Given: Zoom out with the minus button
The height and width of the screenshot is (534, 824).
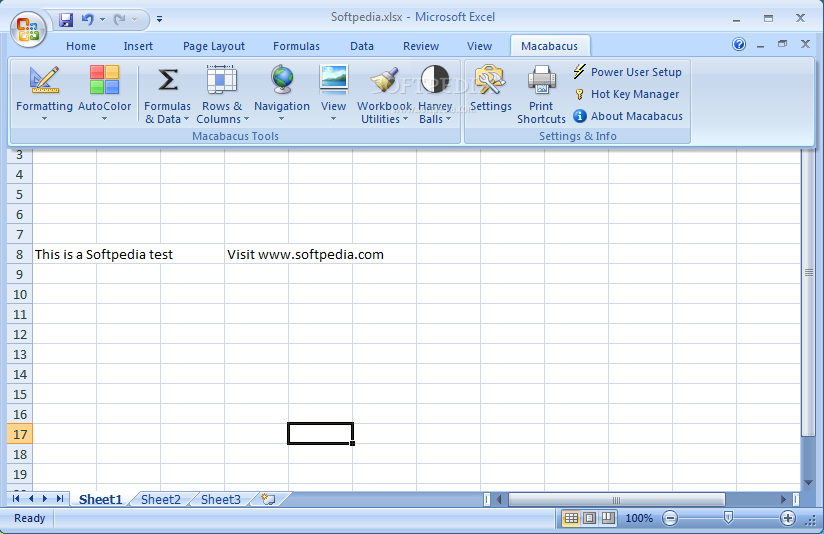Looking at the screenshot, I should point(670,518).
